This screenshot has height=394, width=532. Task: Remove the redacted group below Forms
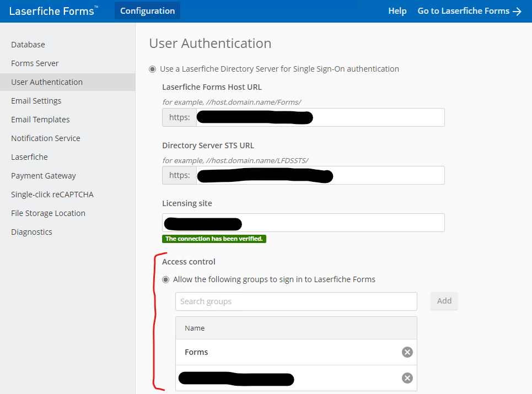point(407,378)
